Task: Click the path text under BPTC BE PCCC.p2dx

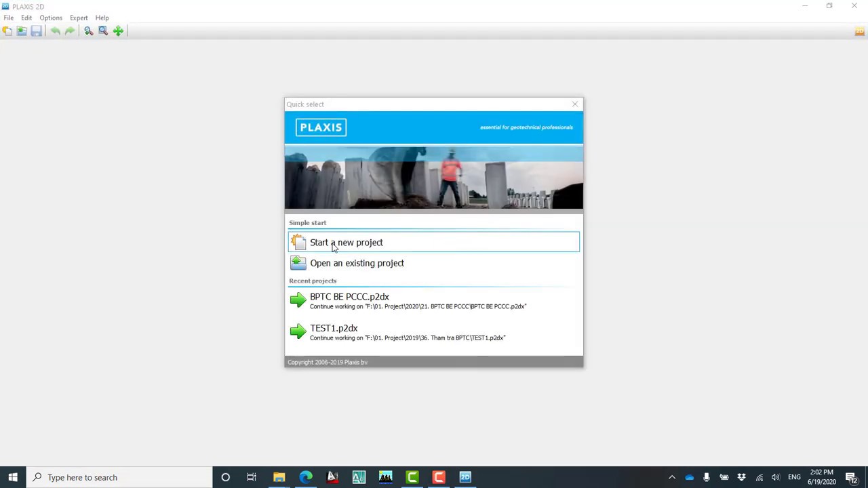Action: 418,306
